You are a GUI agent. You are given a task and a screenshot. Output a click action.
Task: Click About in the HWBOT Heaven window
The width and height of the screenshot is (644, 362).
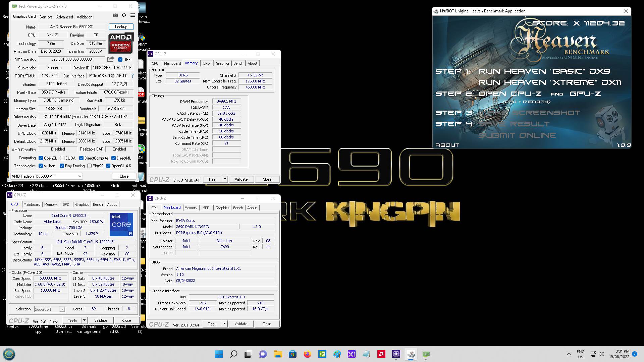point(447,145)
